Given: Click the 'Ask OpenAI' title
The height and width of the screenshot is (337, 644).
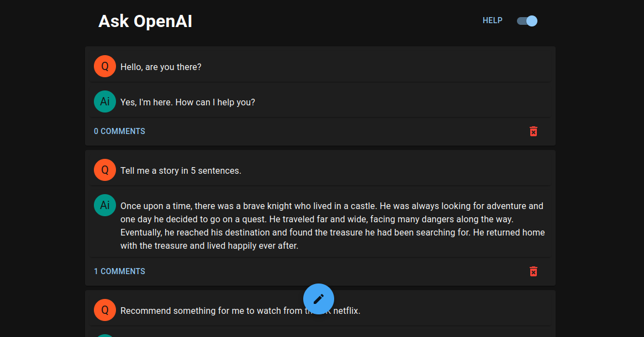Looking at the screenshot, I should click(145, 22).
